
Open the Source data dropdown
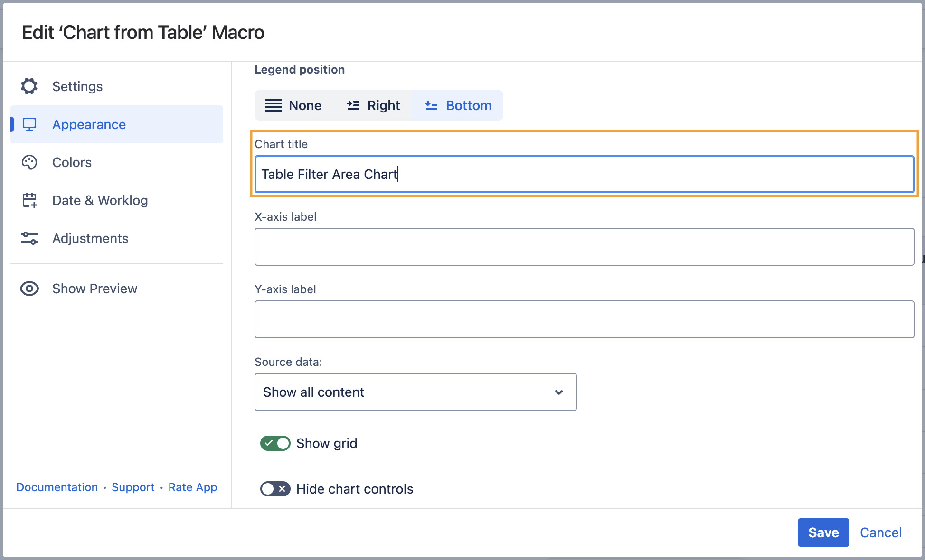(415, 392)
